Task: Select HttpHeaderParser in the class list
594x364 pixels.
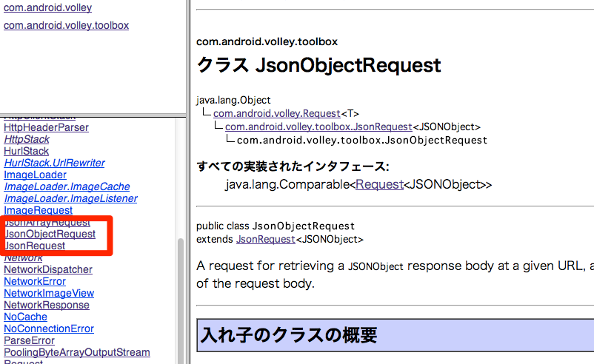Action: (46, 127)
